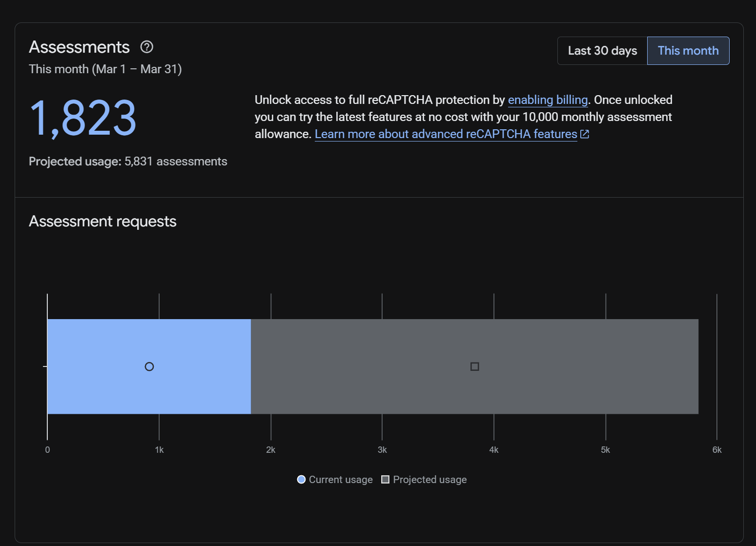Click the Current usage legend label

pyautogui.click(x=341, y=480)
